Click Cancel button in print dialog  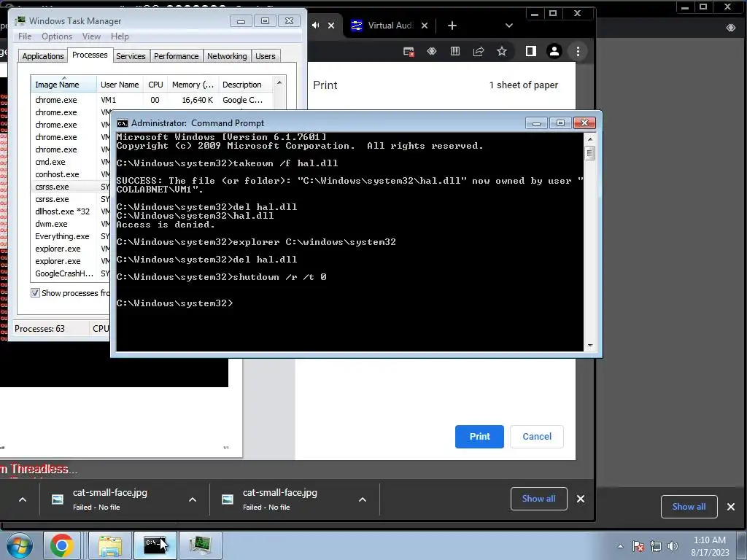tap(537, 437)
